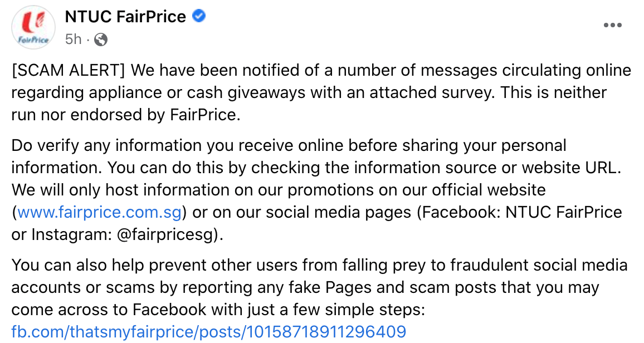Open the three-dot post options menu
This screenshot has width=644, height=343.
(x=613, y=26)
